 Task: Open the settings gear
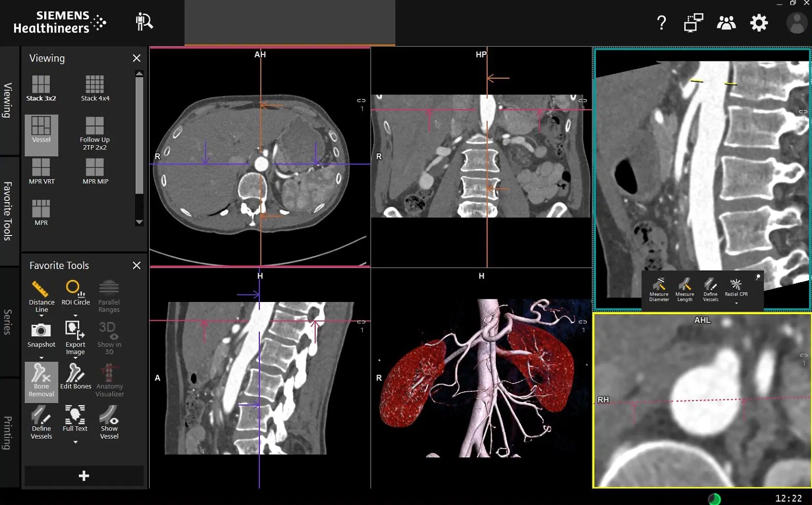coord(759,23)
